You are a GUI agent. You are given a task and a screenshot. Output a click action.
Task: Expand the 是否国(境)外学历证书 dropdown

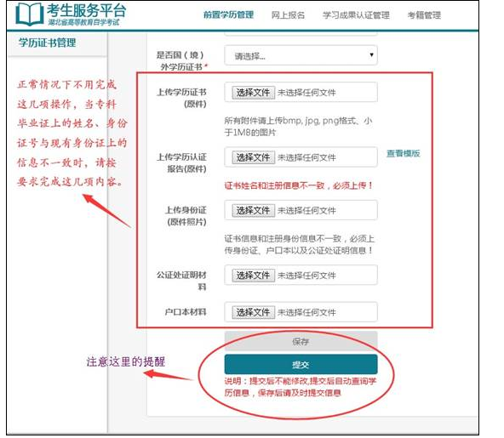(x=301, y=55)
